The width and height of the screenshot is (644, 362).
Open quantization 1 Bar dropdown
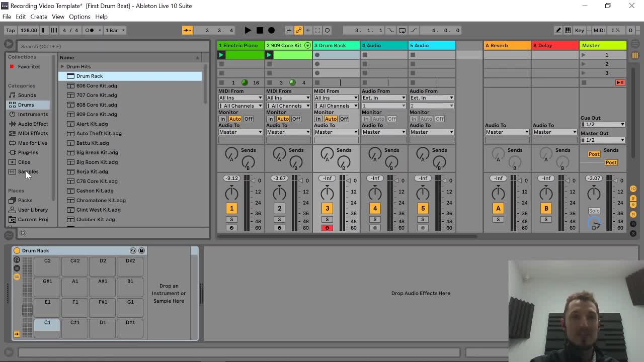click(115, 30)
